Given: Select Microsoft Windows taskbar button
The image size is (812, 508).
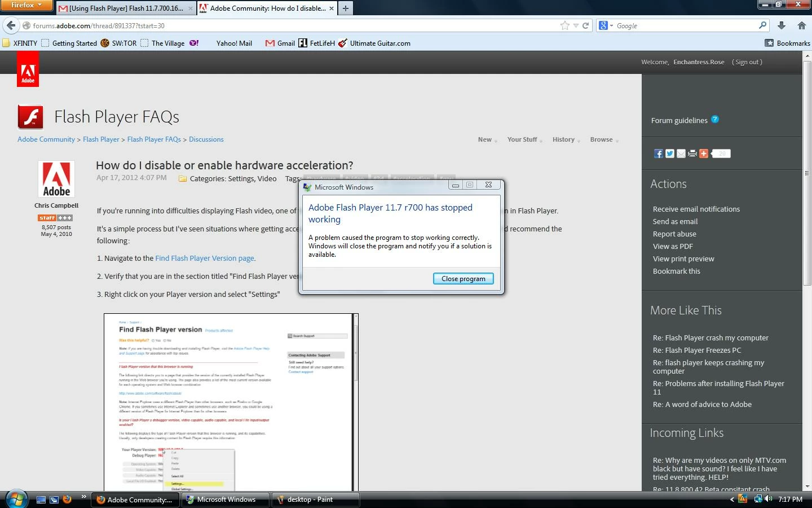Looking at the screenshot, I should tap(226, 500).
